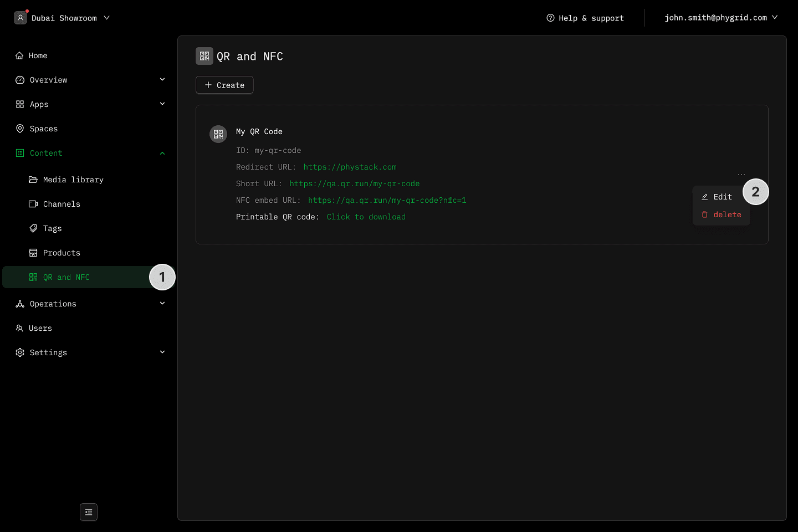
Task: Open the john.smith@phygrid.com account menu
Action: 720,18
